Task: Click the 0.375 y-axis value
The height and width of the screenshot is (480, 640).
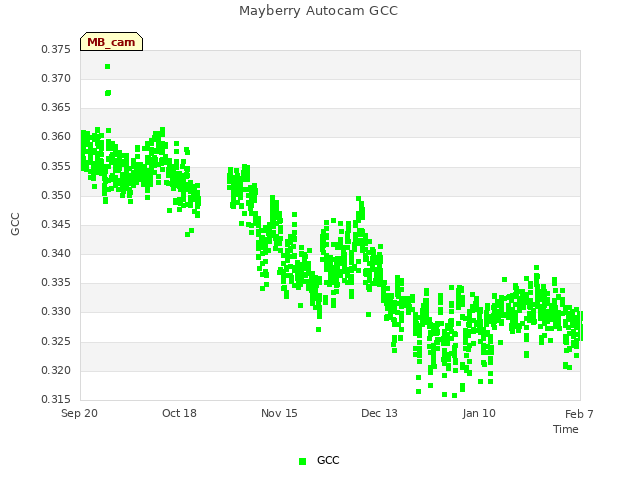Action: 56,49
